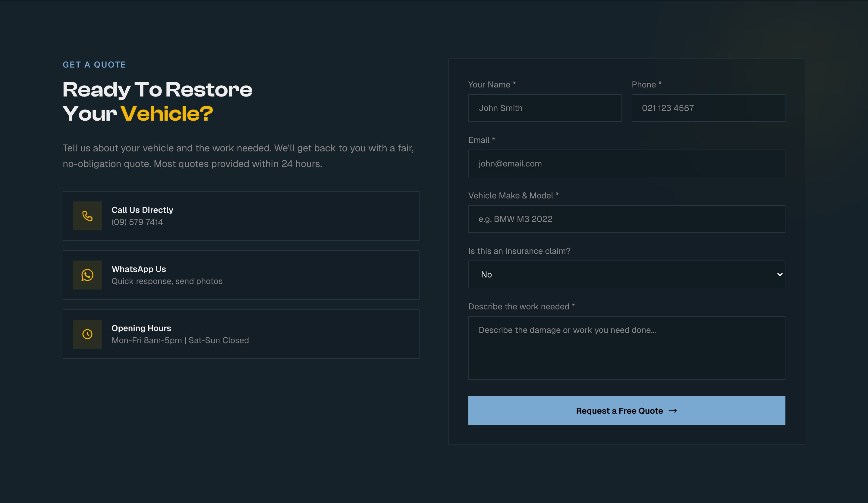Image resolution: width=868 pixels, height=503 pixels.
Task: Click the phone number (09) 579 7414
Action: (137, 222)
